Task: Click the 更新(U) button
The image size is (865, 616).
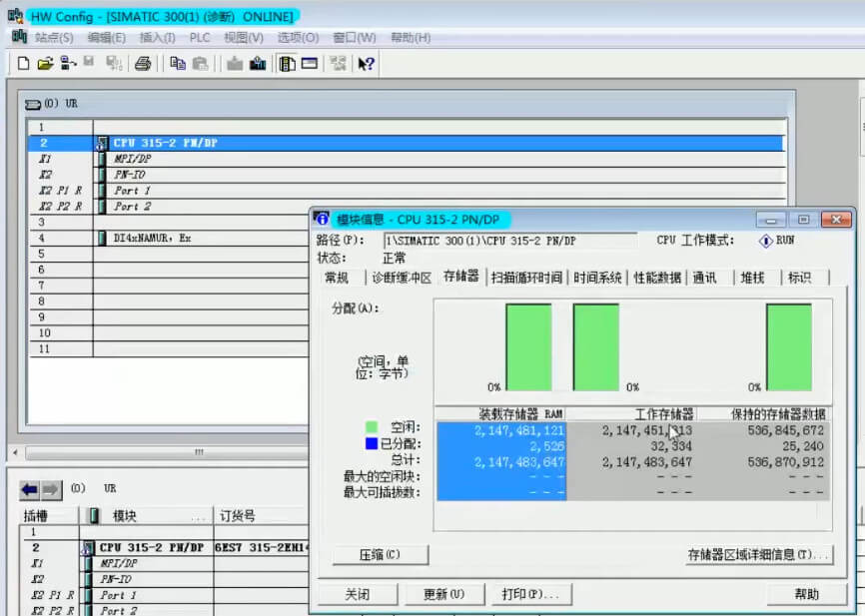Action: point(444,594)
